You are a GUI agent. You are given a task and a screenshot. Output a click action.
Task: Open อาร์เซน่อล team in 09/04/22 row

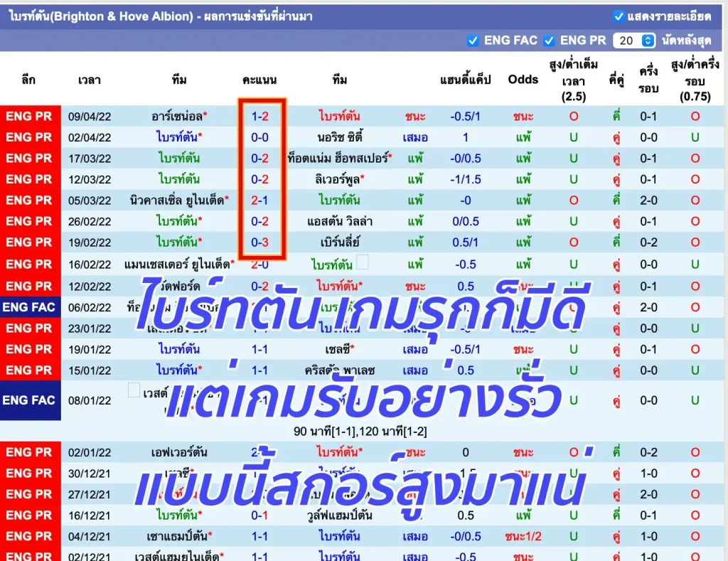(179, 116)
